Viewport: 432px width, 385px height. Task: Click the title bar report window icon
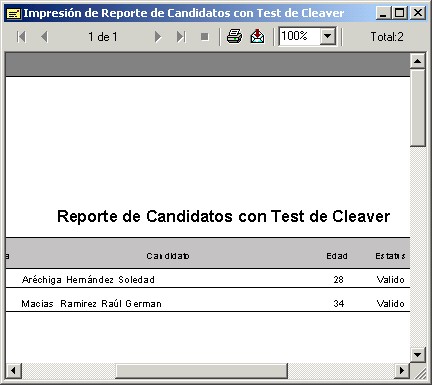coord(14,14)
